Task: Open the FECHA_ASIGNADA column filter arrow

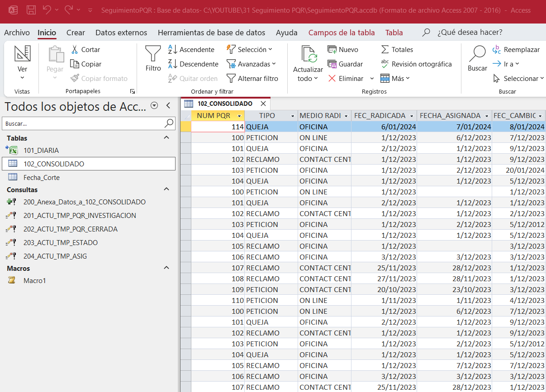Action: coord(487,116)
